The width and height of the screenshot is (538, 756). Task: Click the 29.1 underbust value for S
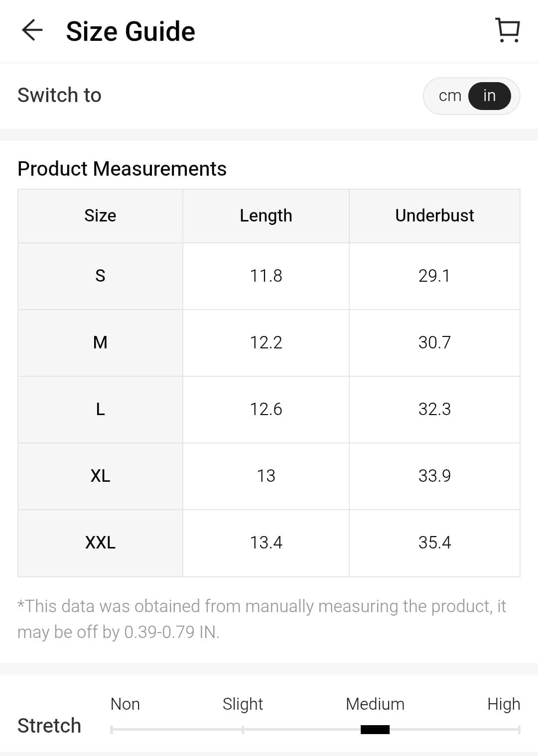(x=434, y=276)
